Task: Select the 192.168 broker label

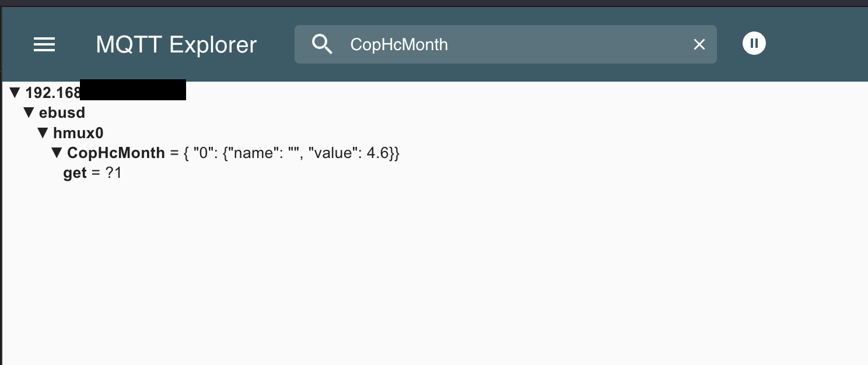Action: point(53,93)
